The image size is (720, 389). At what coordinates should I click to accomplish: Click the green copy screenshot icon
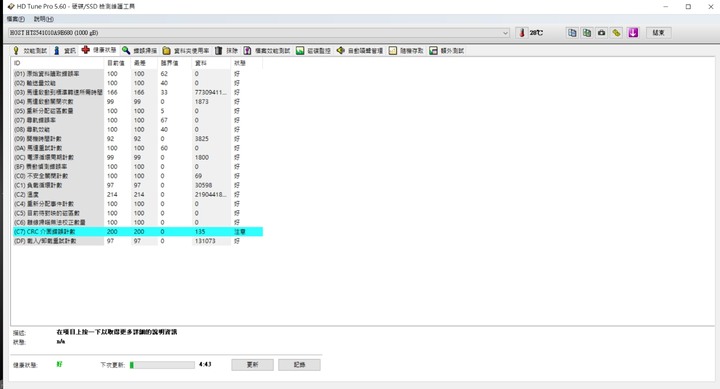click(587, 33)
